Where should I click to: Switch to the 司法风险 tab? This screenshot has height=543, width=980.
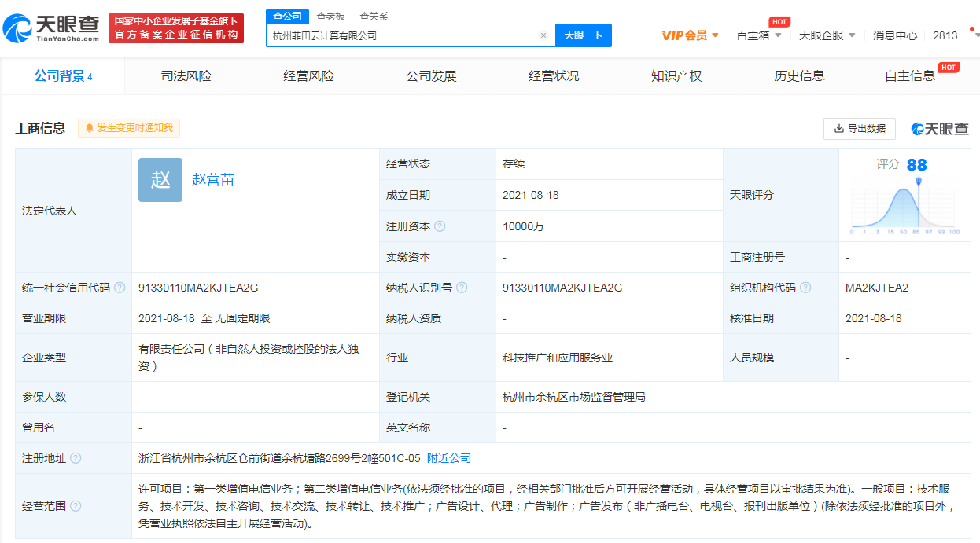click(186, 76)
